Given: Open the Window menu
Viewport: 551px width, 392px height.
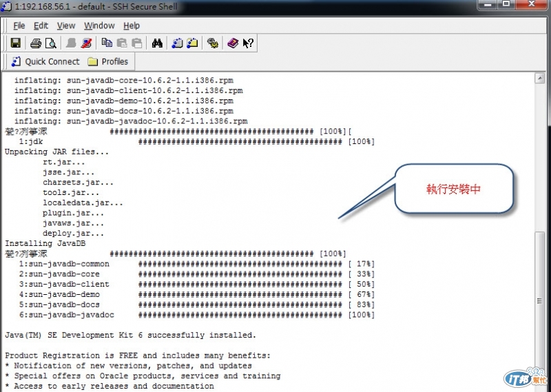Looking at the screenshot, I should point(99,25).
